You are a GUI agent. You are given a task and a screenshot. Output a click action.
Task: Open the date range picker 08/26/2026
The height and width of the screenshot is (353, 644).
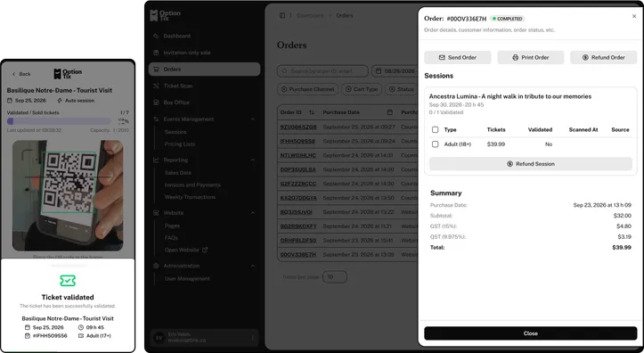(395, 71)
